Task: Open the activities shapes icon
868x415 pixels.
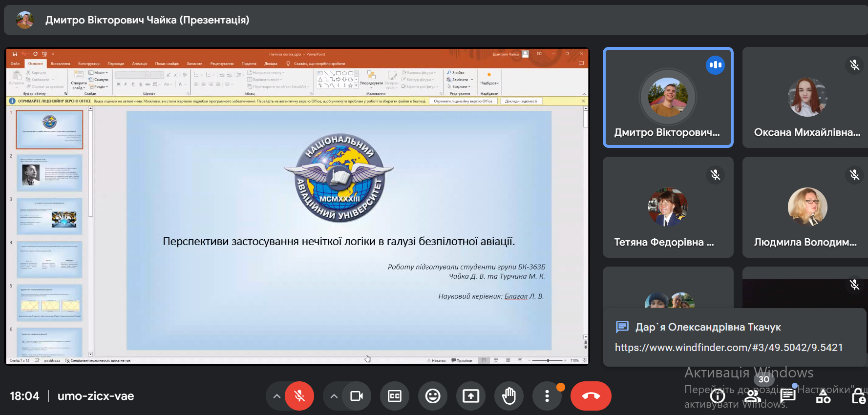Action: pos(823,397)
